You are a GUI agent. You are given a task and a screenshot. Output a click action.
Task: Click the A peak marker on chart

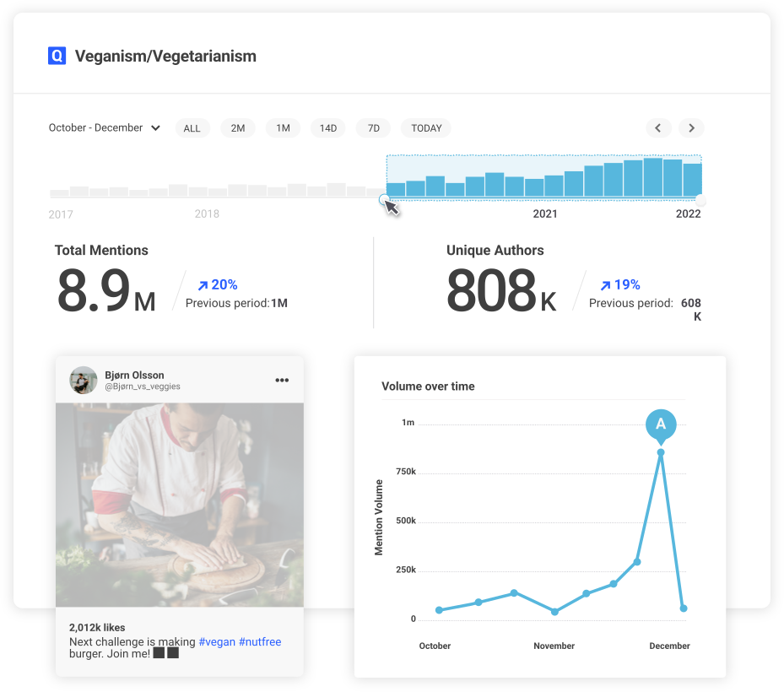coord(661,425)
